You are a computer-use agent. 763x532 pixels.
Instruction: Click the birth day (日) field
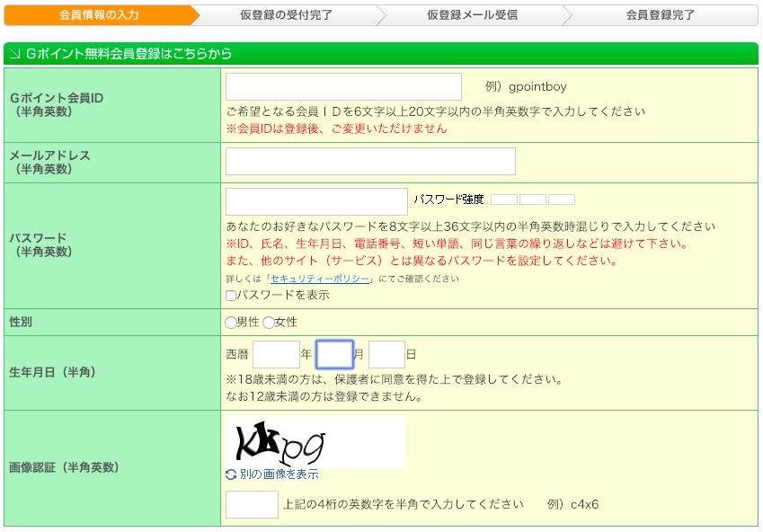pos(386,354)
